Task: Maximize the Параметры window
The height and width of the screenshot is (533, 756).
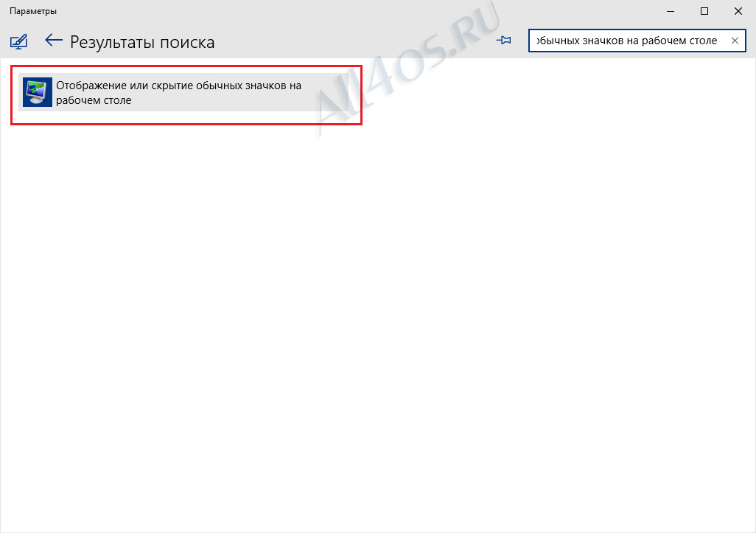Action: click(704, 11)
